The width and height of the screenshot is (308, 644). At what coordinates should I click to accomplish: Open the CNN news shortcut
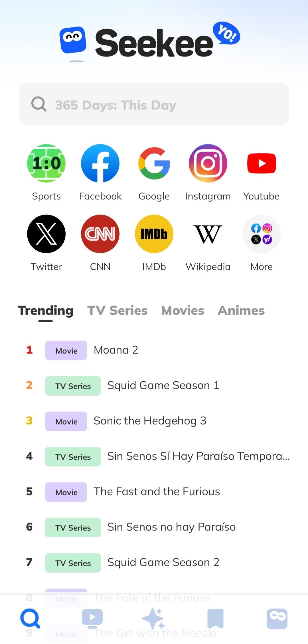coord(100,234)
